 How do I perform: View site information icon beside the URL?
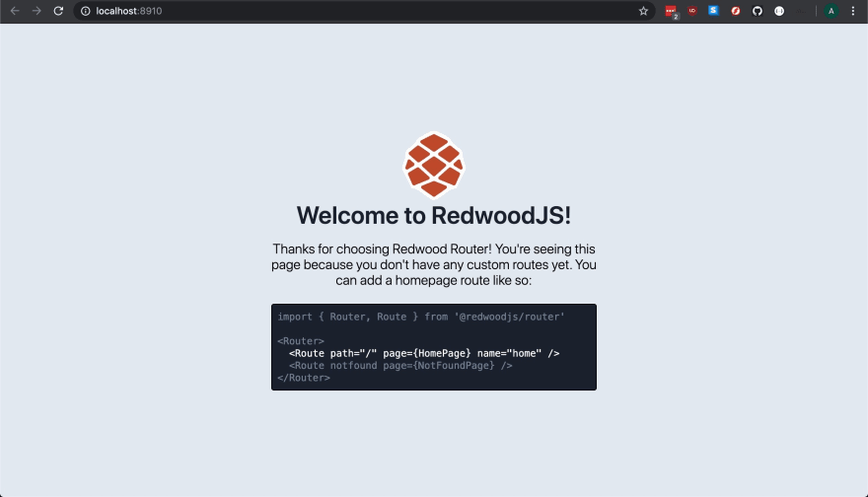[85, 11]
